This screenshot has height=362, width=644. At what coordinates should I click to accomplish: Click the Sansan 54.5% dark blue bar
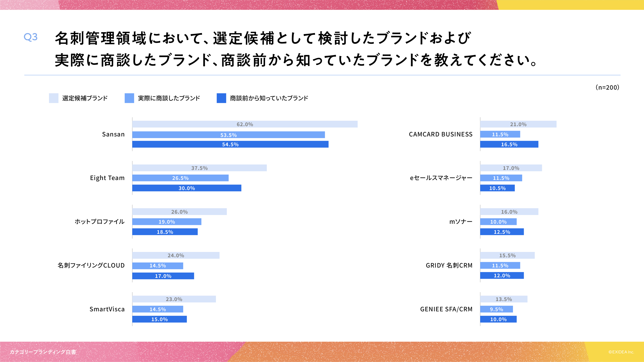pyautogui.click(x=230, y=144)
